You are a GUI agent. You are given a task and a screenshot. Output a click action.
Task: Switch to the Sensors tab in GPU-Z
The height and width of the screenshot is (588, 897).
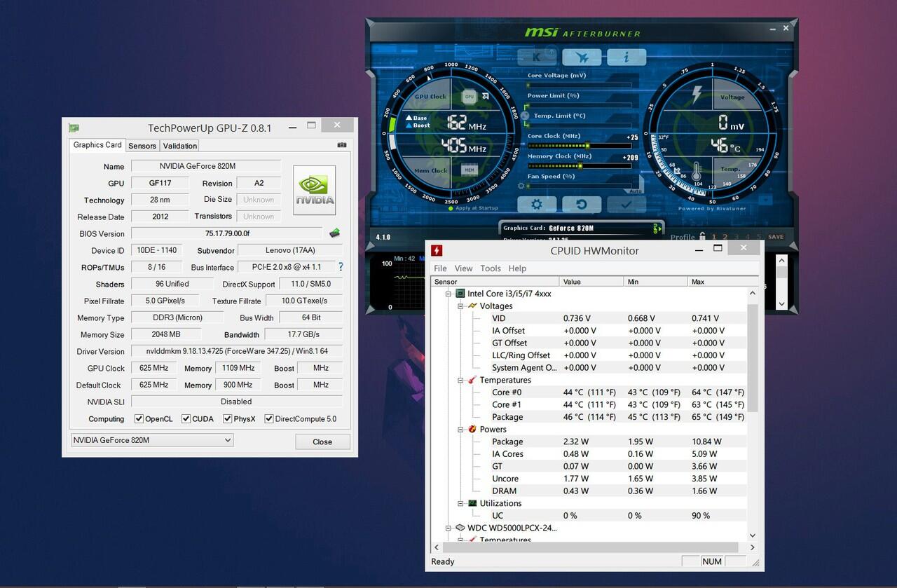[x=142, y=146]
